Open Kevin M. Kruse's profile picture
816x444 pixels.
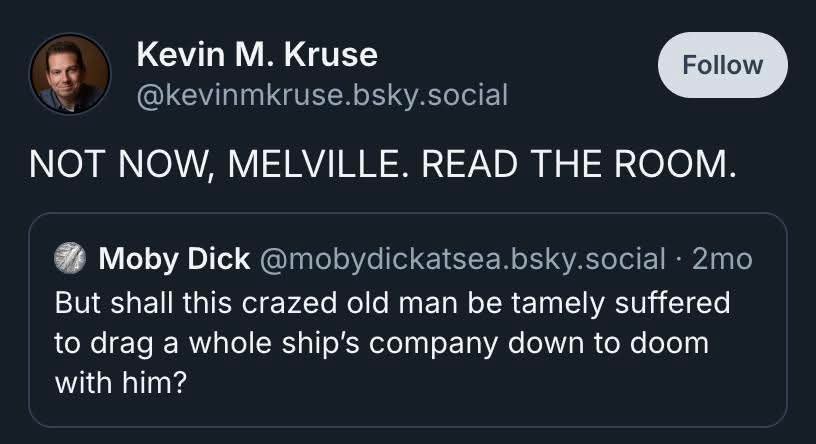coord(70,74)
